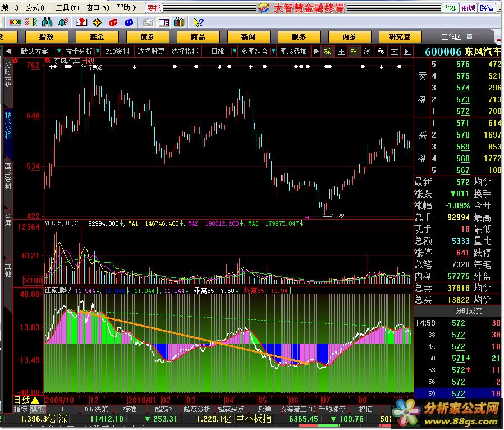Click the red gear icon beside 东风汽车
Image resolution: width=504 pixels, height=430 pixels.
pos(48,61)
